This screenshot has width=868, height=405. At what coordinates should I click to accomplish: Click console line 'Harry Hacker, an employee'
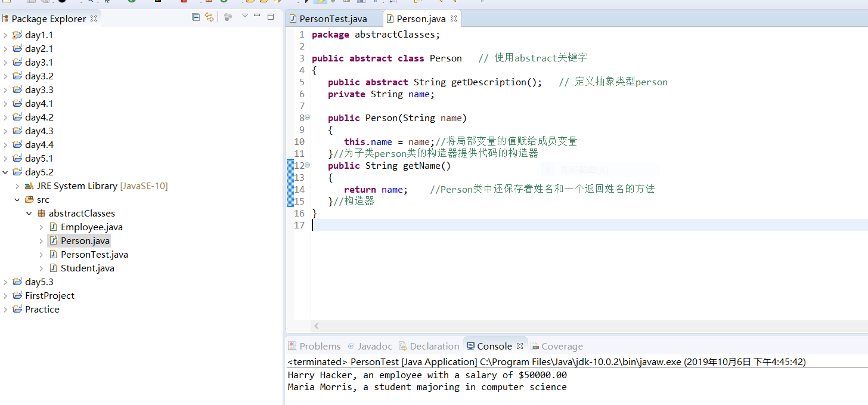pos(427,375)
